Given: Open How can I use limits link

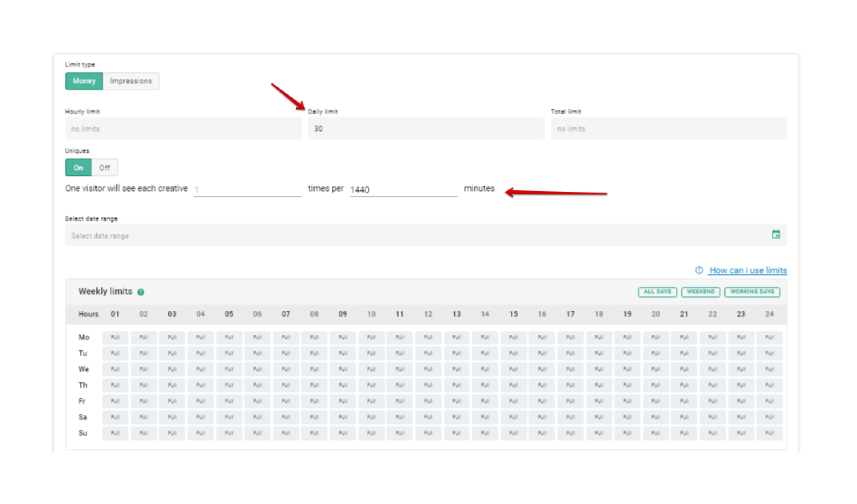Looking at the screenshot, I should (748, 270).
